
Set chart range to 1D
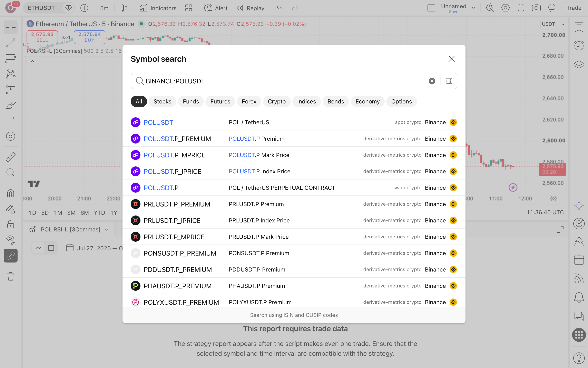(x=32, y=213)
